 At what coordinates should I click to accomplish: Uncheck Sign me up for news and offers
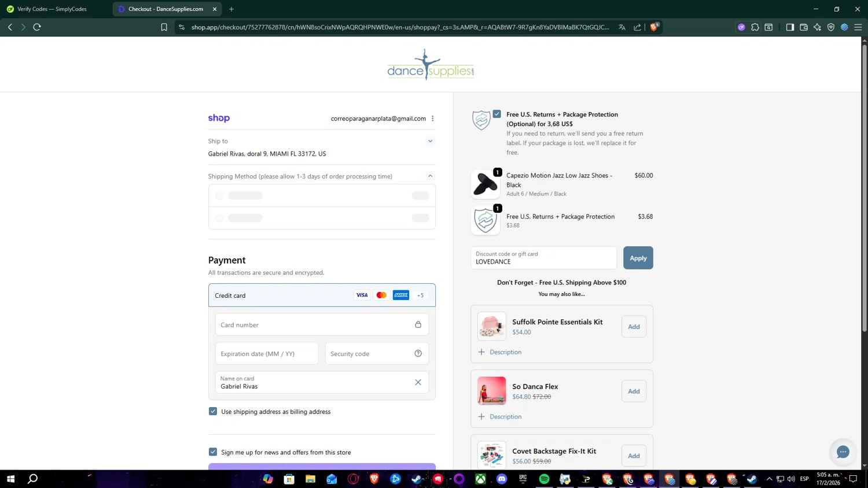click(213, 452)
